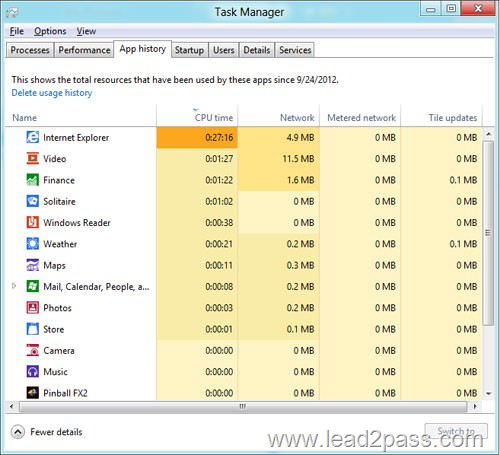Click the 0:27:16 CPU time cell
This screenshot has width=500, height=455.
tap(197, 137)
